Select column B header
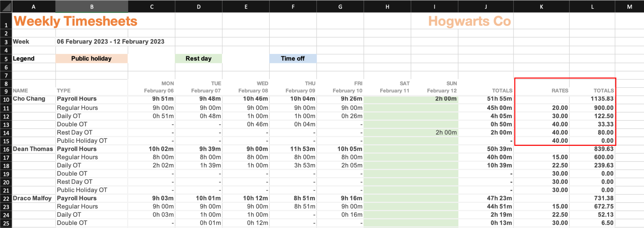This screenshot has width=644, height=228. [x=92, y=7]
